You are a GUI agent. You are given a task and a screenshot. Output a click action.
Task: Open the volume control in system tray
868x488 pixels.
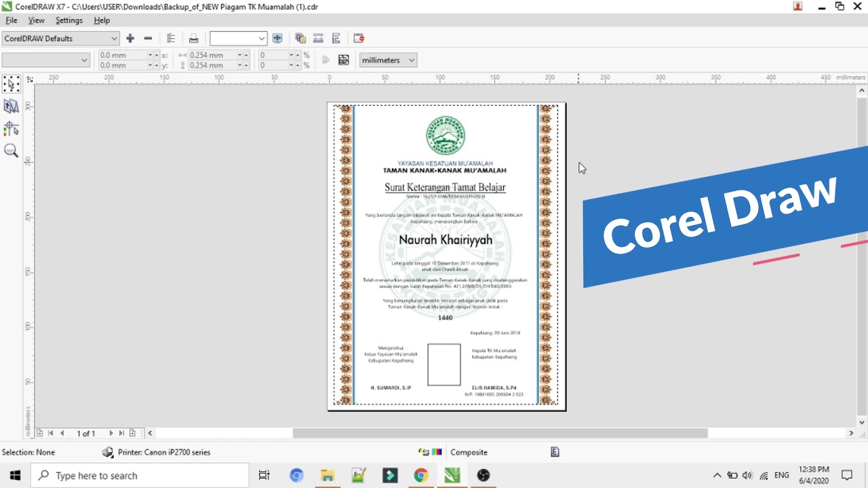point(747,475)
